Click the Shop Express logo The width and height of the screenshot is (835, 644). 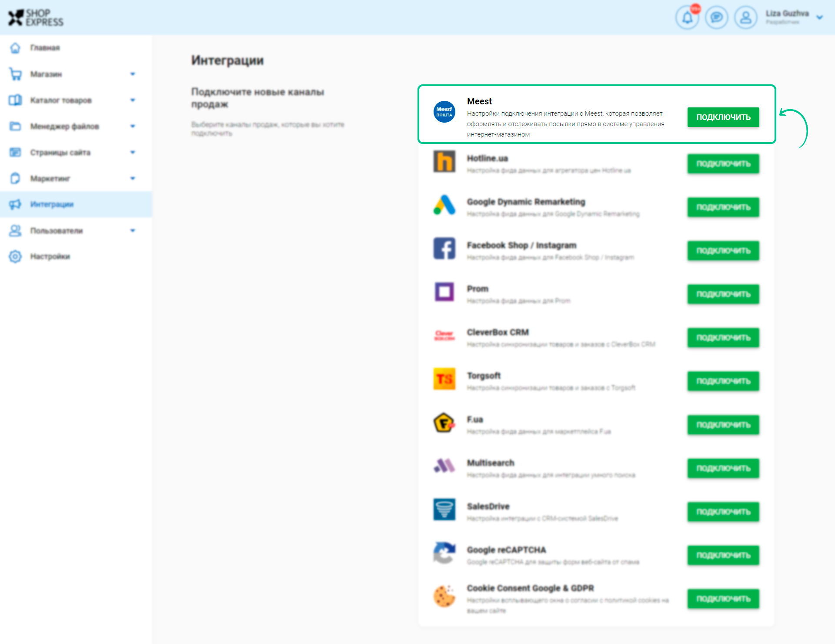coord(36,17)
